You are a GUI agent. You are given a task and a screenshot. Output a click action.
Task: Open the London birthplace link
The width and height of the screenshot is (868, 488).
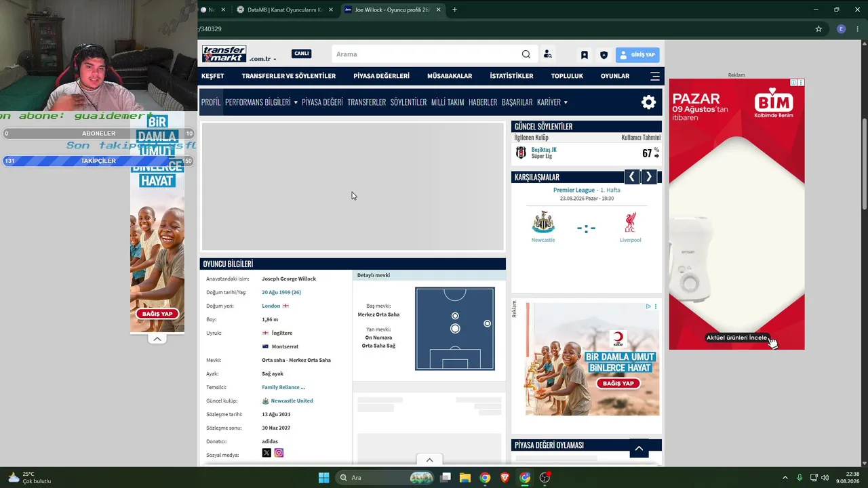(x=271, y=306)
